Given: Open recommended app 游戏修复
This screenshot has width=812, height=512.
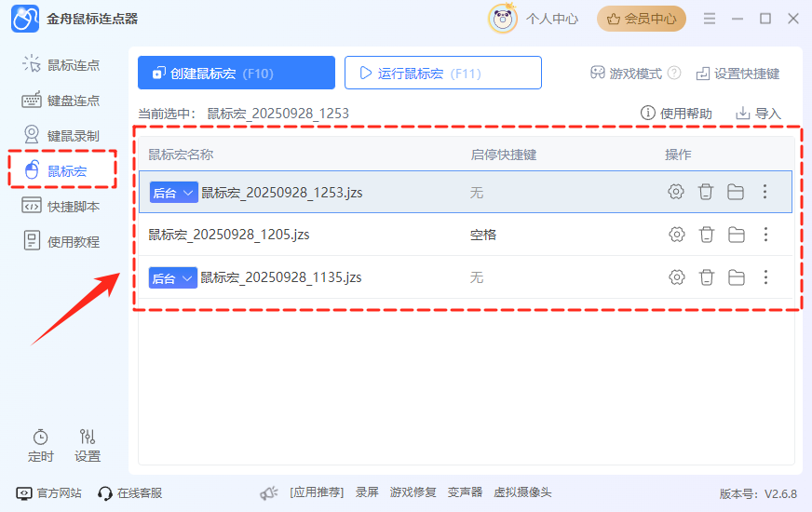Looking at the screenshot, I should pyautogui.click(x=413, y=492).
